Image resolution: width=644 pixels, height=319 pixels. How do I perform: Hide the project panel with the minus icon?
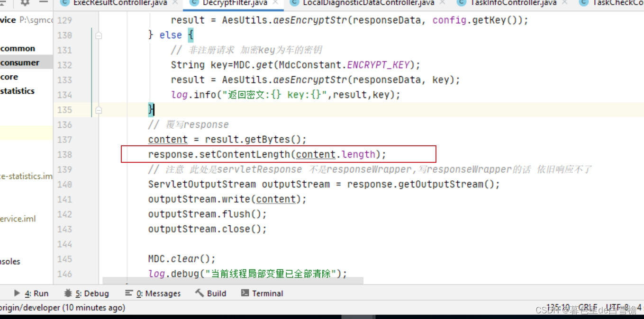pyautogui.click(x=43, y=2)
